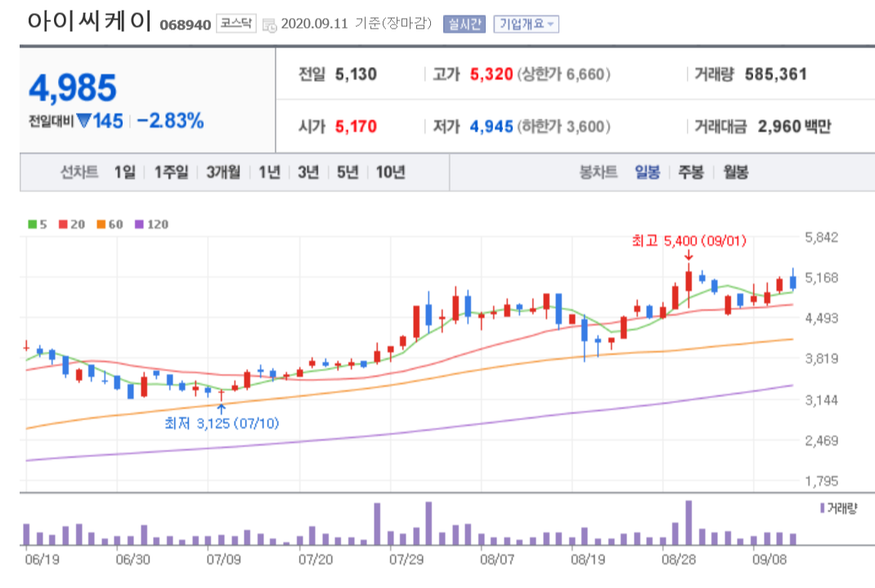875x588 pixels.
Task: Click the purple 120-day average legend swatch
Action: (x=140, y=224)
